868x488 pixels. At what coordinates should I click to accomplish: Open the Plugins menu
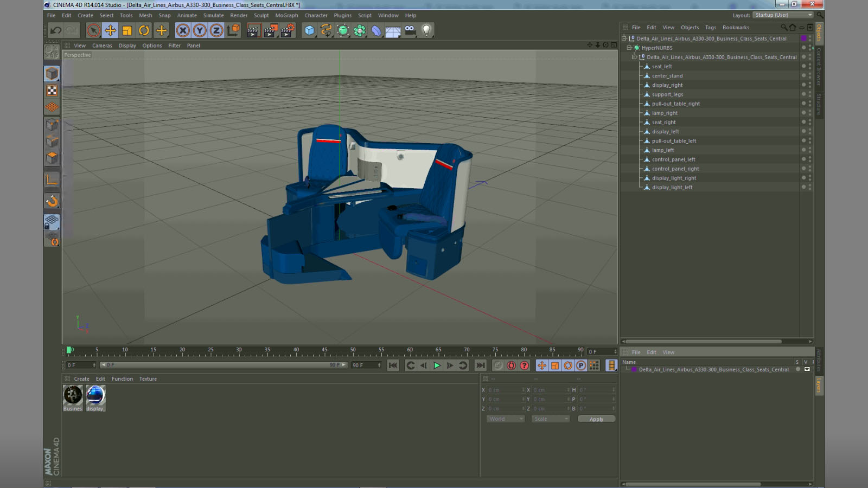coord(342,15)
